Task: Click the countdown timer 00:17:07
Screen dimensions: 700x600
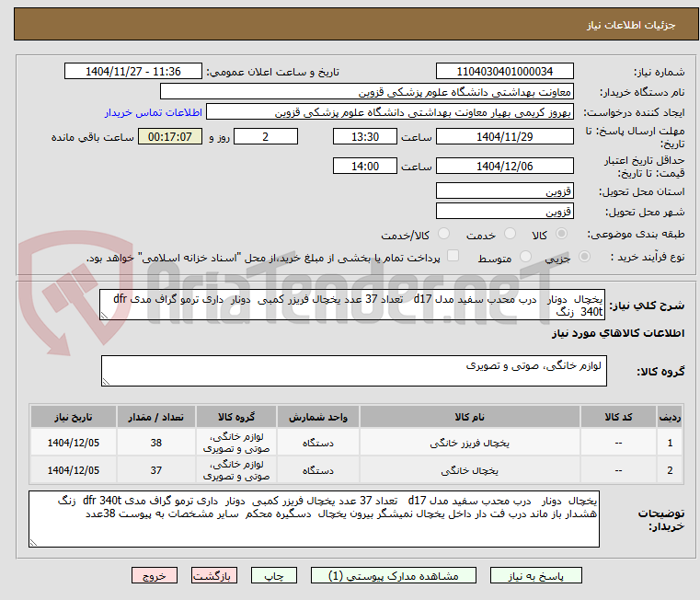Action: click(169, 137)
